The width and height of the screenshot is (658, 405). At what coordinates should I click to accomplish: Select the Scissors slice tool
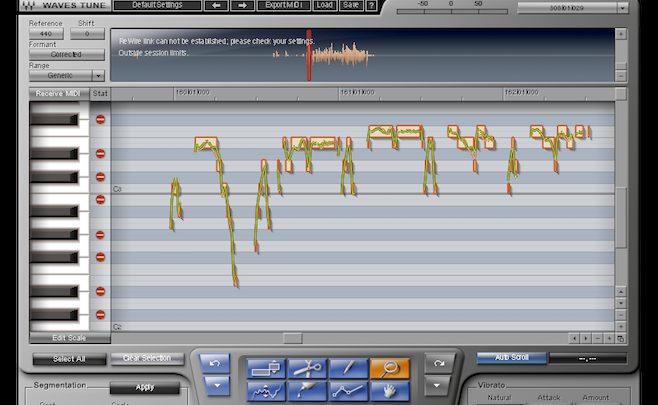pos(305,367)
